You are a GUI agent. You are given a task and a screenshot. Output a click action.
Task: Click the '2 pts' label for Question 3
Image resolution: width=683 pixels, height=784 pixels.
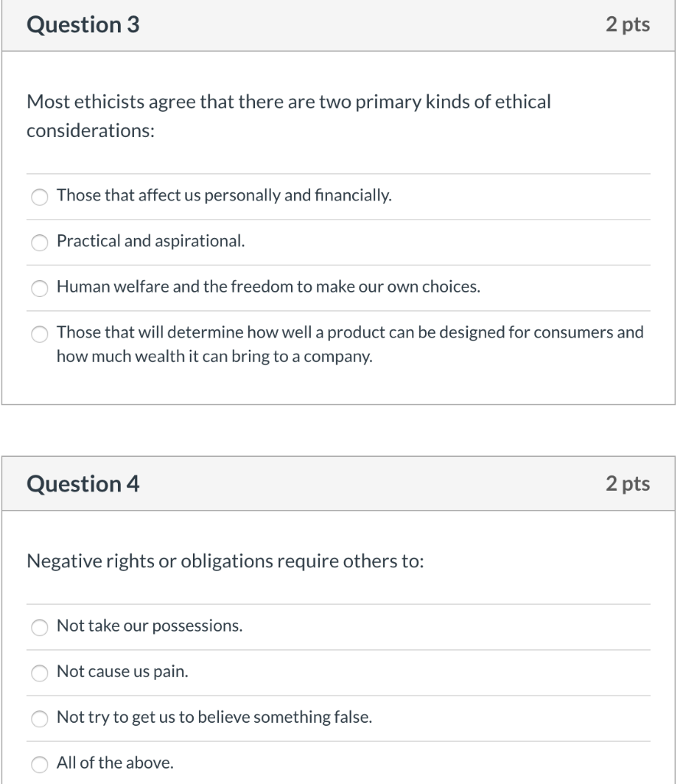628,24
